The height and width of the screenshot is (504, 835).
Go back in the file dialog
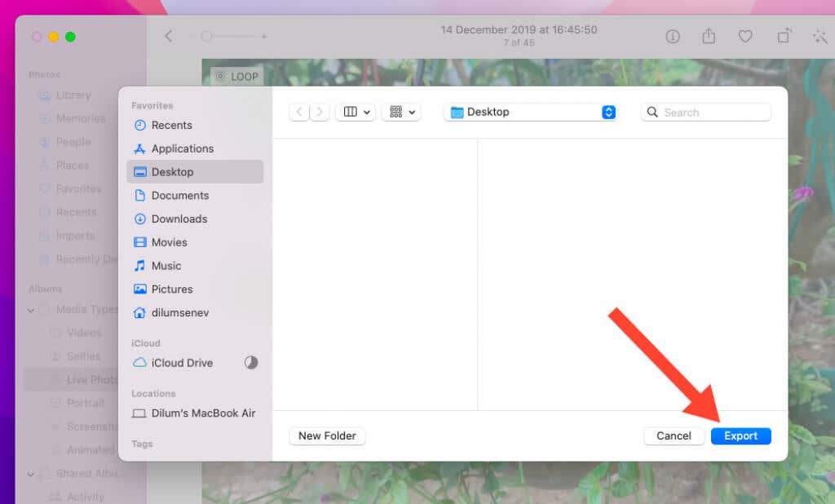(x=299, y=112)
